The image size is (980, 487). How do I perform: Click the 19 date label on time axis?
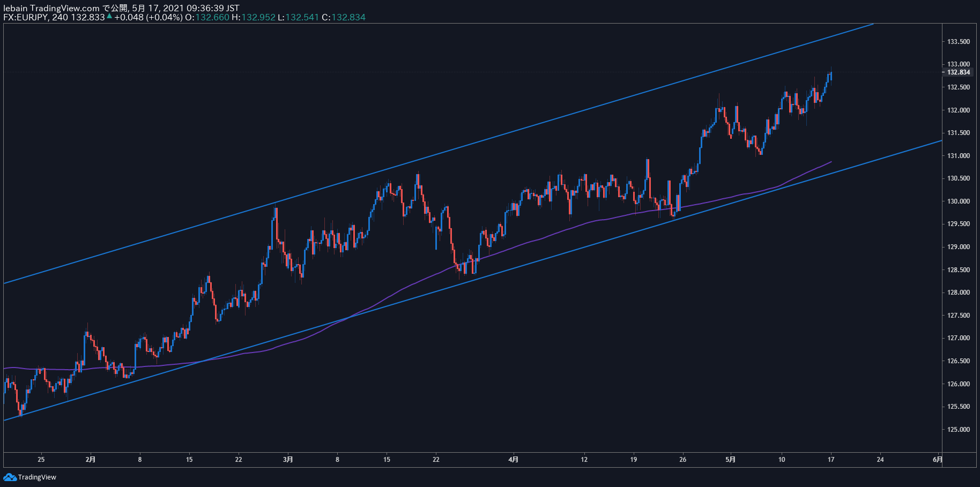[x=633, y=460]
